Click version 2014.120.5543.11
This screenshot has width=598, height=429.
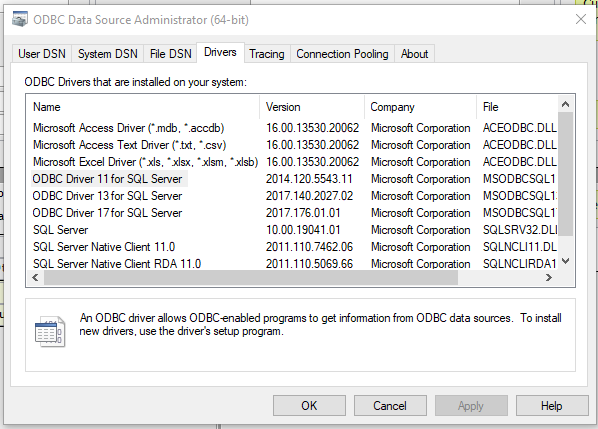tap(309, 179)
